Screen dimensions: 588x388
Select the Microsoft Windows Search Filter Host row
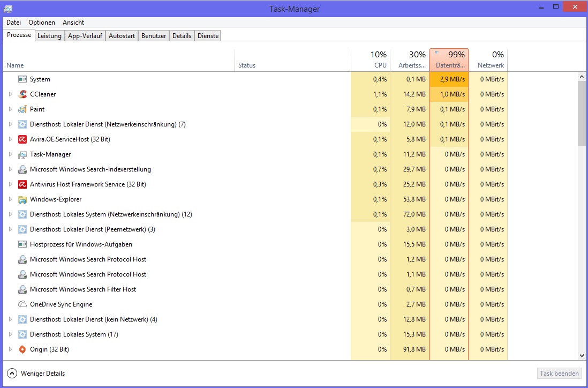[x=255, y=289]
